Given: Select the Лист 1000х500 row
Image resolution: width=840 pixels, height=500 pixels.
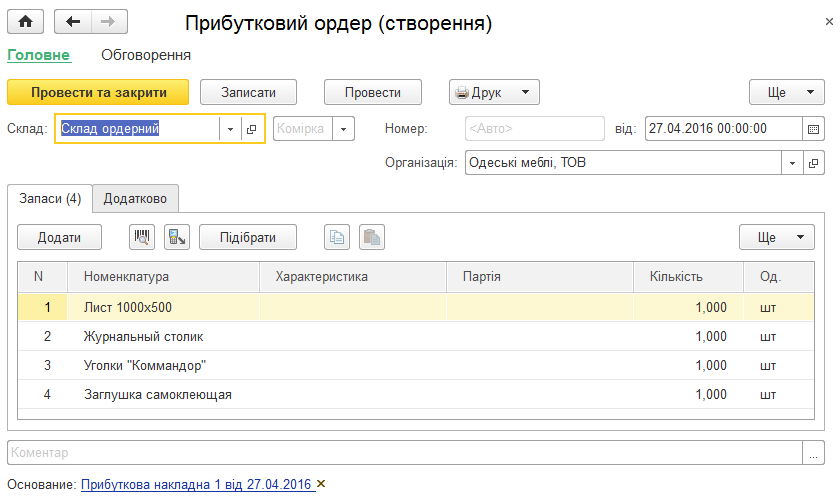Looking at the screenshot, I should tap(416, 307).
